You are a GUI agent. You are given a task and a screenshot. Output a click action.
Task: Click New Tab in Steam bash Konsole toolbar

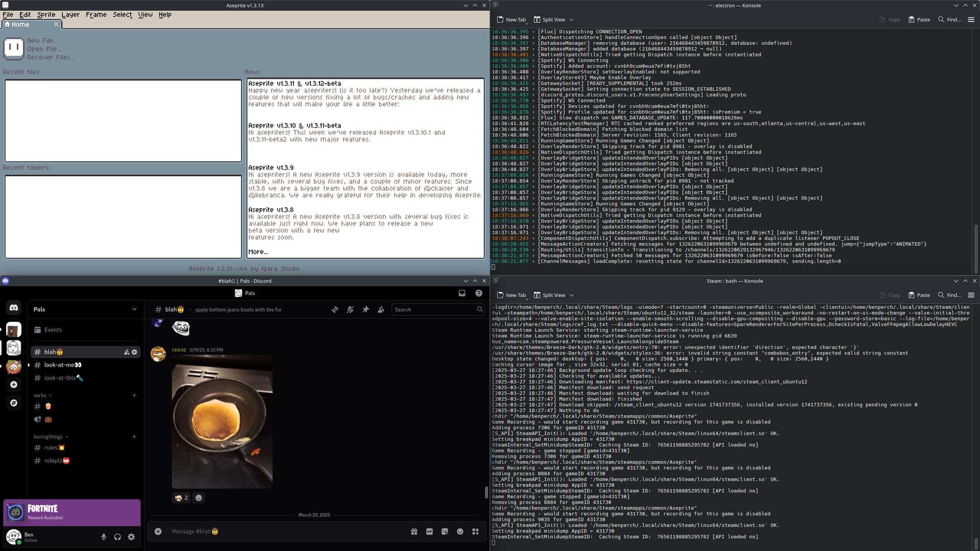[511, 295]
